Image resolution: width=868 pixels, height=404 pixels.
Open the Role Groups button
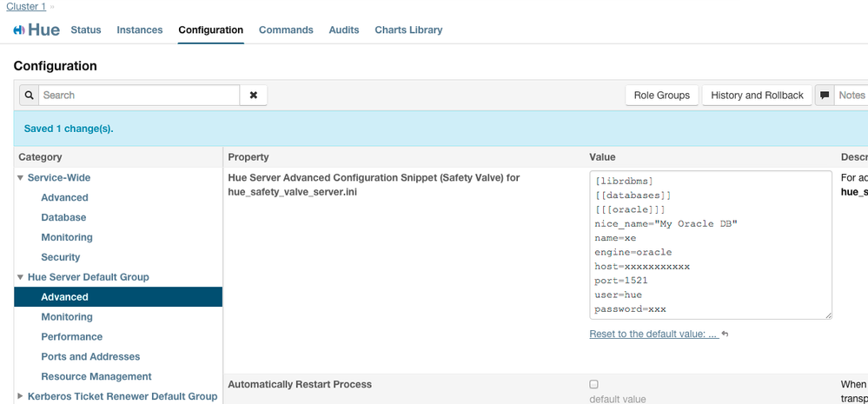[x=661, y=96]
